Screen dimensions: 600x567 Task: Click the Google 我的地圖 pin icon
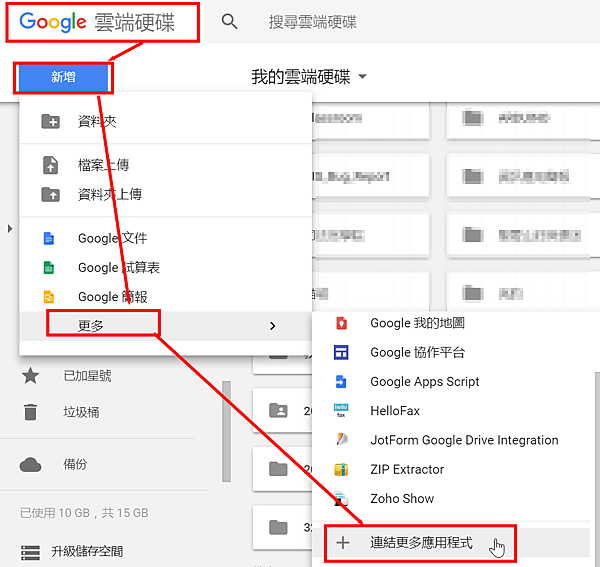point(341,323)
